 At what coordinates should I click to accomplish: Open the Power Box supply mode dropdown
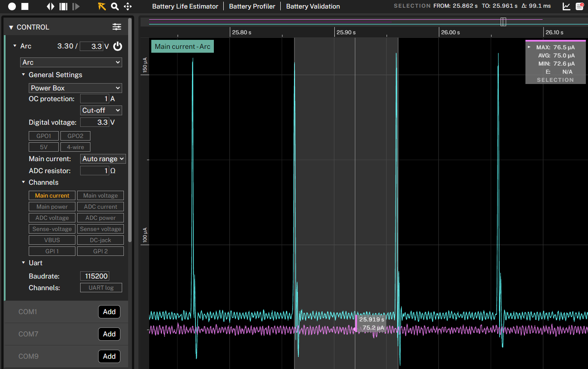tap(75, 88)
